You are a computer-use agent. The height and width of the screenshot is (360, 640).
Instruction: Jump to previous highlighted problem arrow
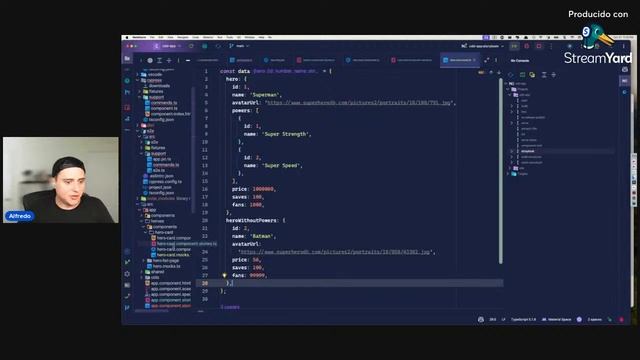491,72
